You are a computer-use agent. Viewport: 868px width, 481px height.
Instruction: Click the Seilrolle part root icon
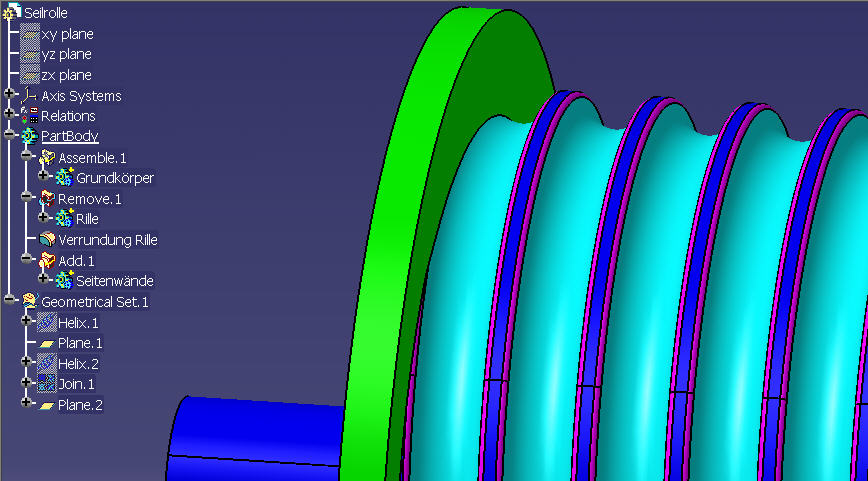pos(11,11)
